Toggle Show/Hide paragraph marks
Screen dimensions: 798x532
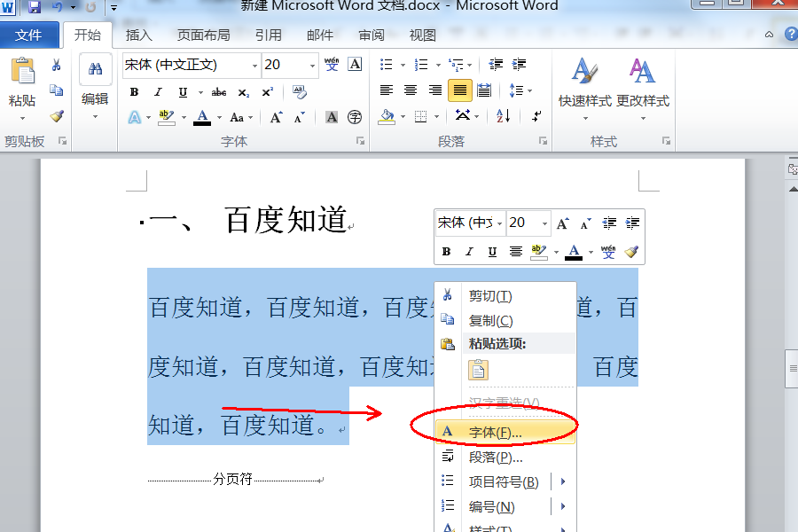(x=536, y=116)
